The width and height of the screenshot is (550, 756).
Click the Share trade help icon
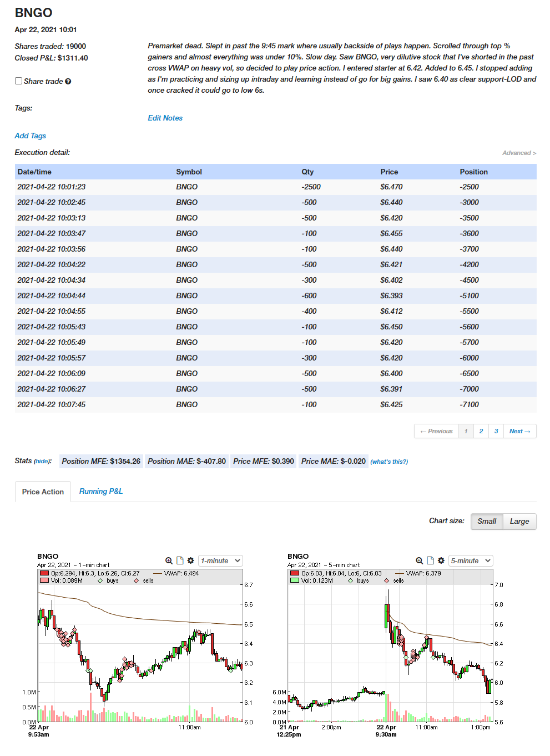pos(68,82)
